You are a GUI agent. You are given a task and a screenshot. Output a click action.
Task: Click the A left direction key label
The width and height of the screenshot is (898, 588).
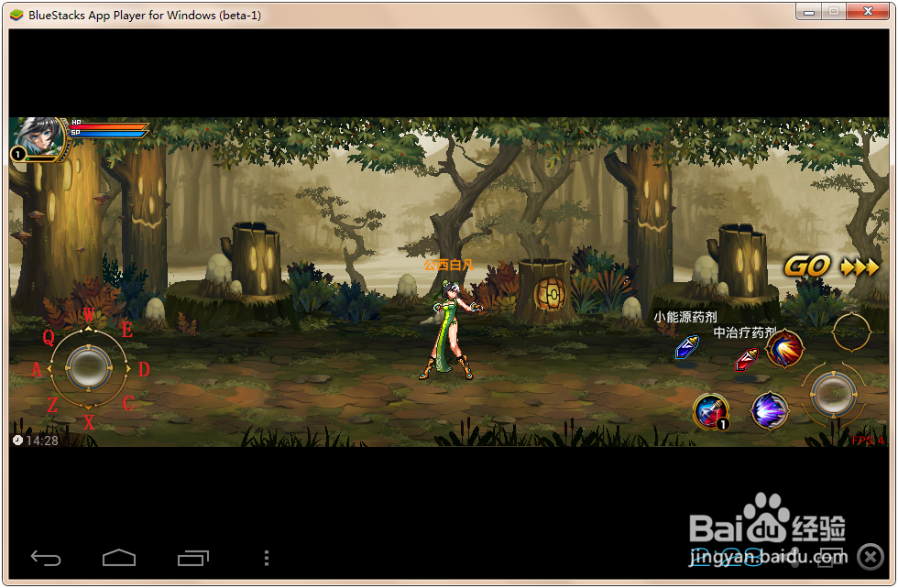coord(36,370)
